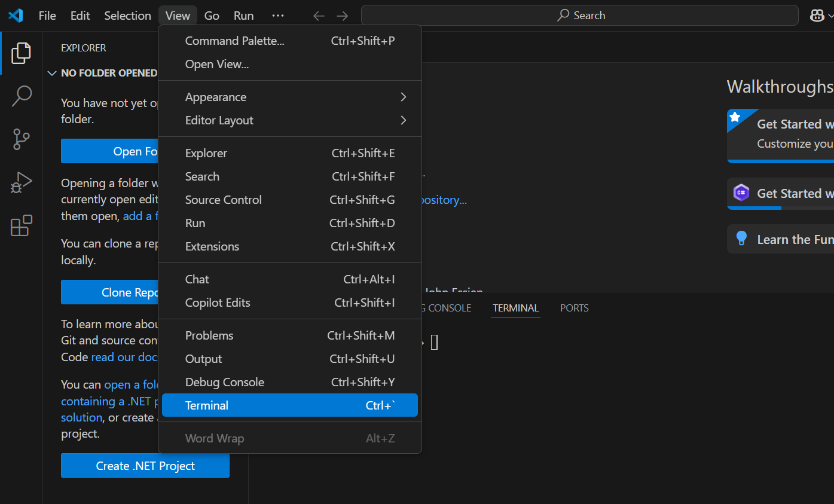Open the Edit menu
This screenshot has width=834, height=504.
point(80,16)
